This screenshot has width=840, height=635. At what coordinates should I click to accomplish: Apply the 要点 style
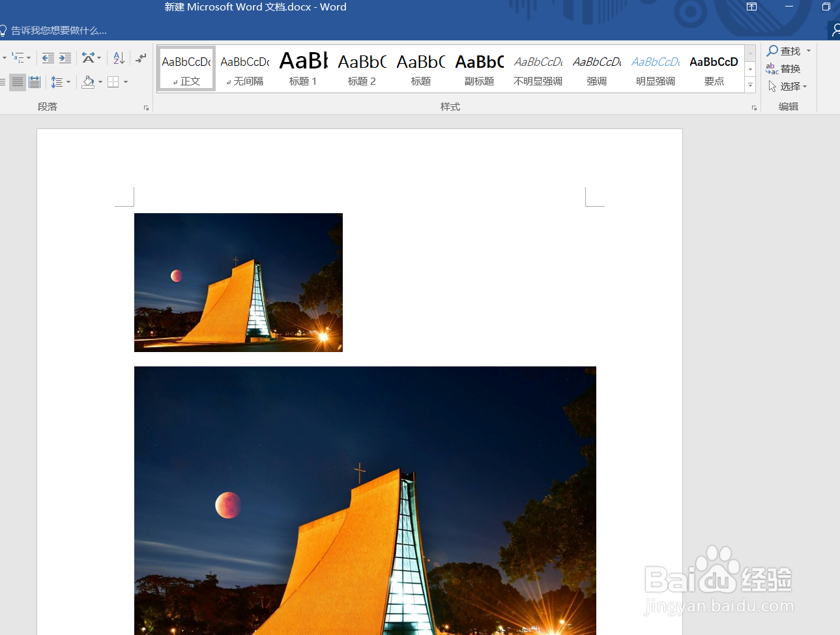point(714,68)
